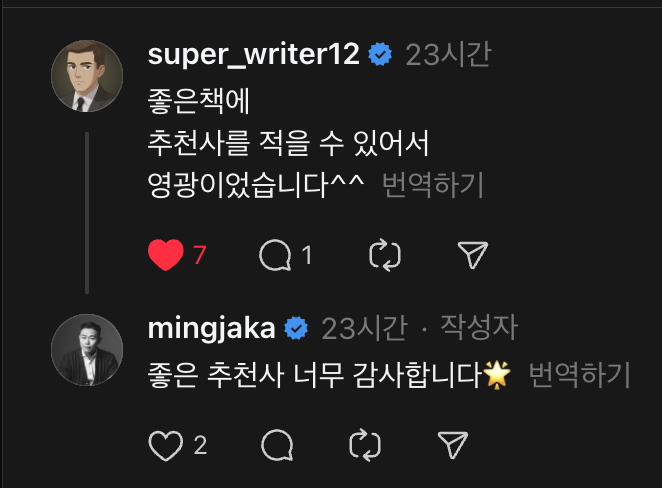Image resolution: width=662 pixels, height=488 pixels.
Task: Open mingjaka's profile picture
Action: click(87, 349)
